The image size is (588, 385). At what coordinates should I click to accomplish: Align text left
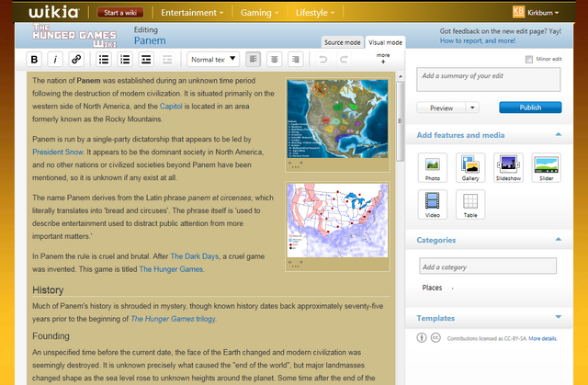(254, 59)
